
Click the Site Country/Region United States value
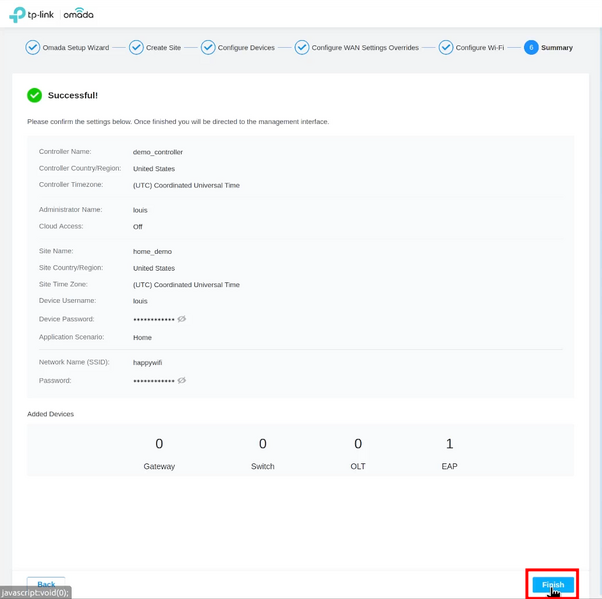[154, 268]
